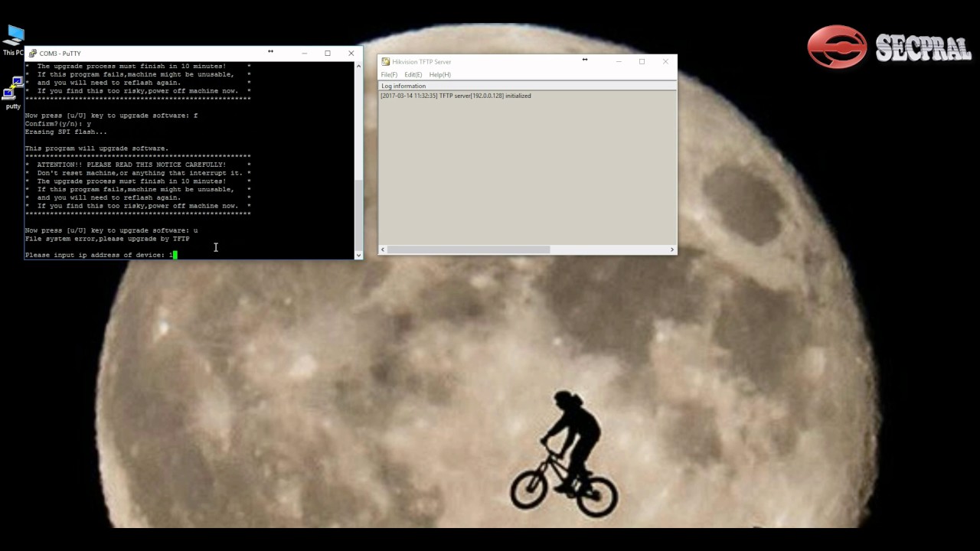Minimize the COM3 PuTTY window
This screenshot has width=980, height=551.
[x=304, y=54]
